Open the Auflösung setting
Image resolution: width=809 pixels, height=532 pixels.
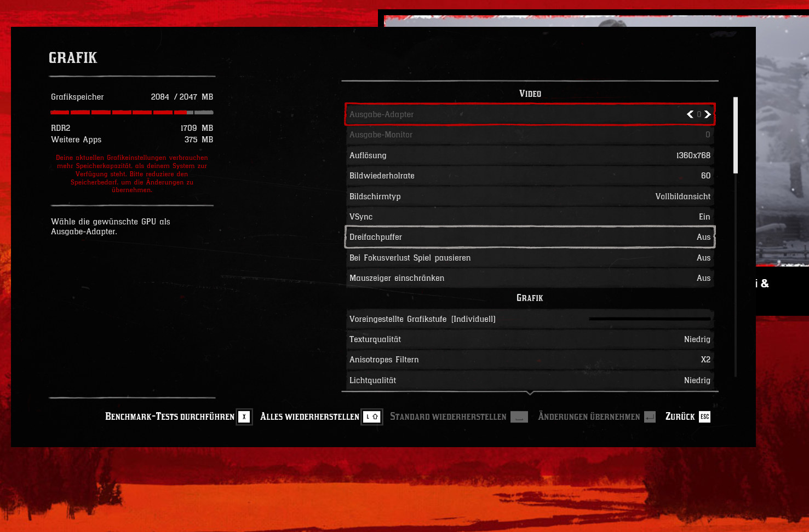(x=529, y=155)
